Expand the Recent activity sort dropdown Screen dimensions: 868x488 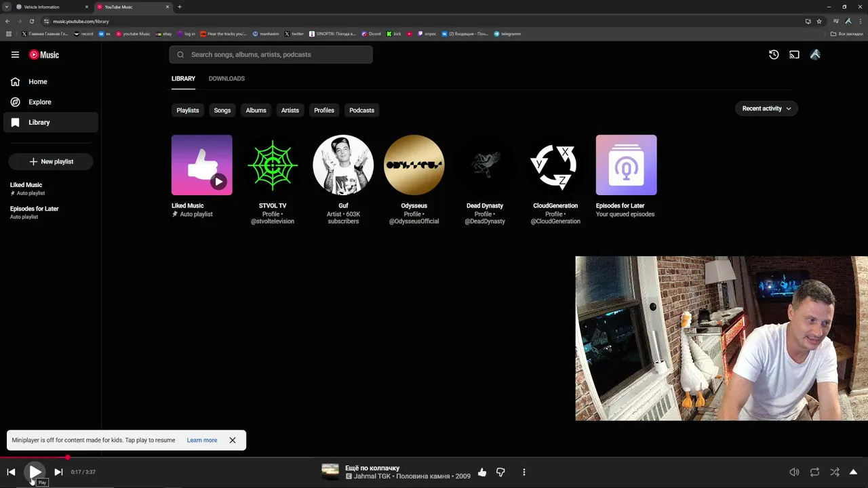tap(766, 108)
